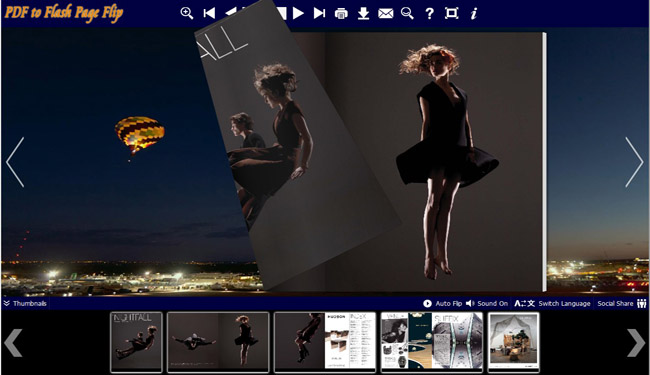Image resolution: width=650 pixels, height=375 pixels.
Task: Toggle Sound On button
Action: 487,303
